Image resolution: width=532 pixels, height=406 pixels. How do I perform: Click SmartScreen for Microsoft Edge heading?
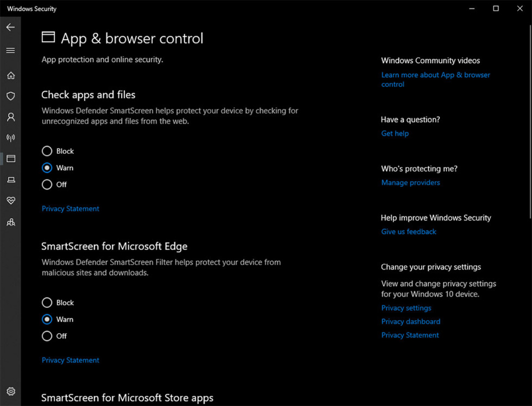114,246
